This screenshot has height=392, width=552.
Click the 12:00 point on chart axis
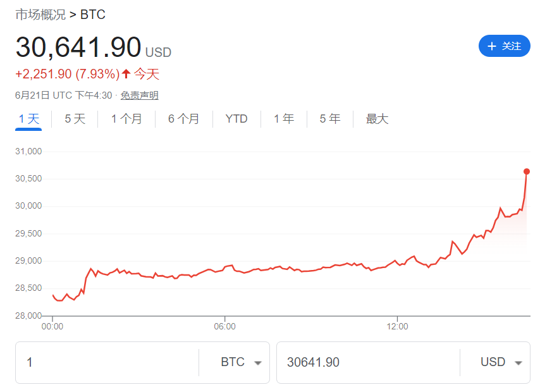click(397, 327)
